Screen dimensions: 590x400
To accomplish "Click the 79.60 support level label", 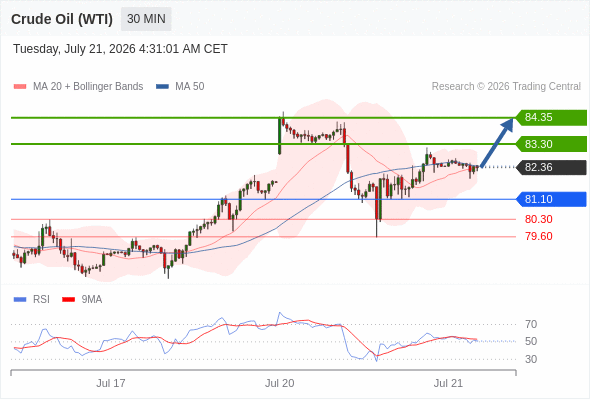I will [538, 236].
